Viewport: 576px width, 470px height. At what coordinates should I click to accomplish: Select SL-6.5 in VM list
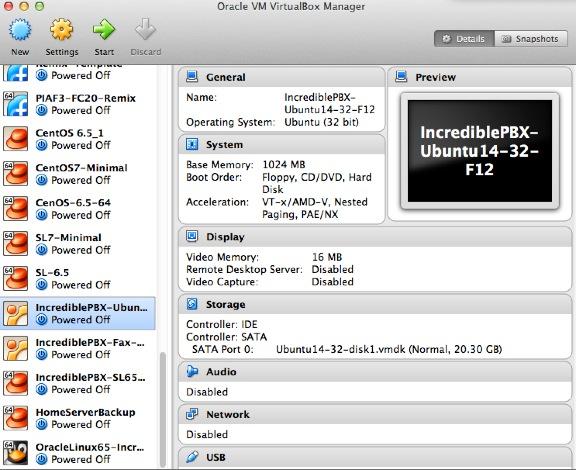[x=78, y=279]
